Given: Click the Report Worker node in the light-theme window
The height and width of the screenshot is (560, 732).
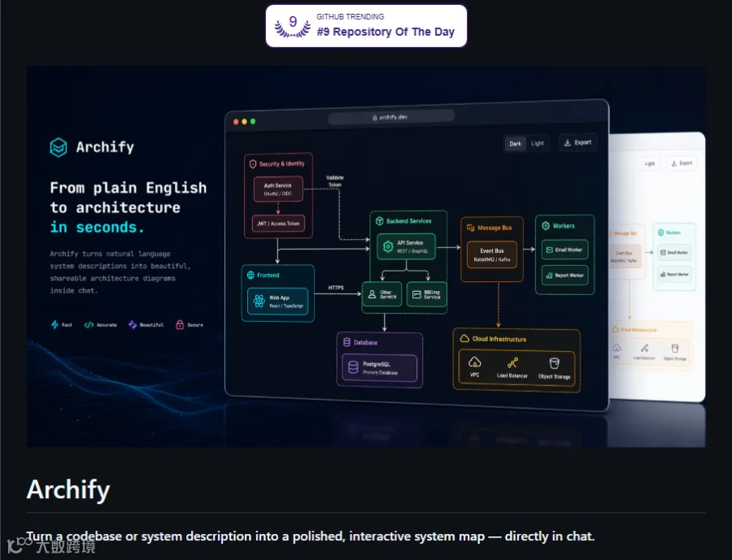Looking at the screenshot, I should point(673,275).
